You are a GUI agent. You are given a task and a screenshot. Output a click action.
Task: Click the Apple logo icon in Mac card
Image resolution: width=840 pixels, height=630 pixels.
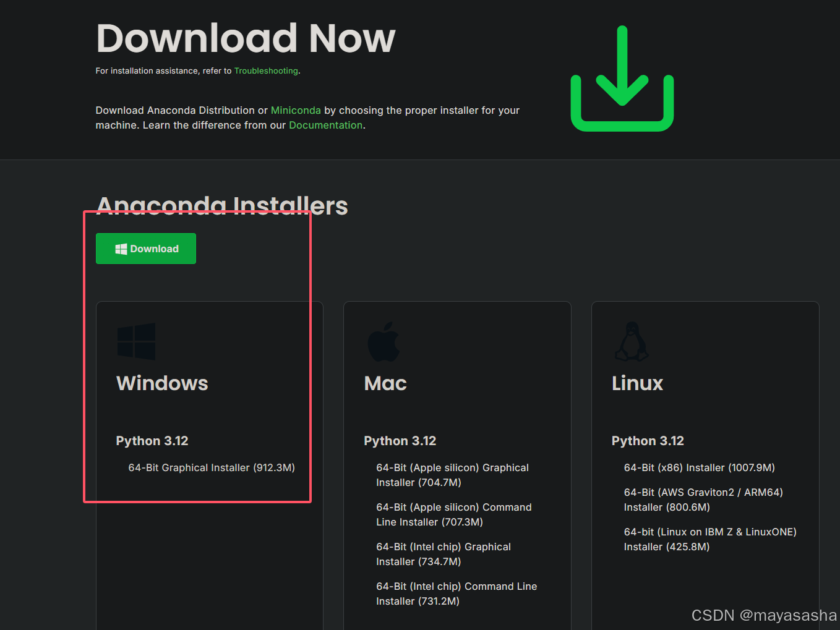click(x=384, y=341)
